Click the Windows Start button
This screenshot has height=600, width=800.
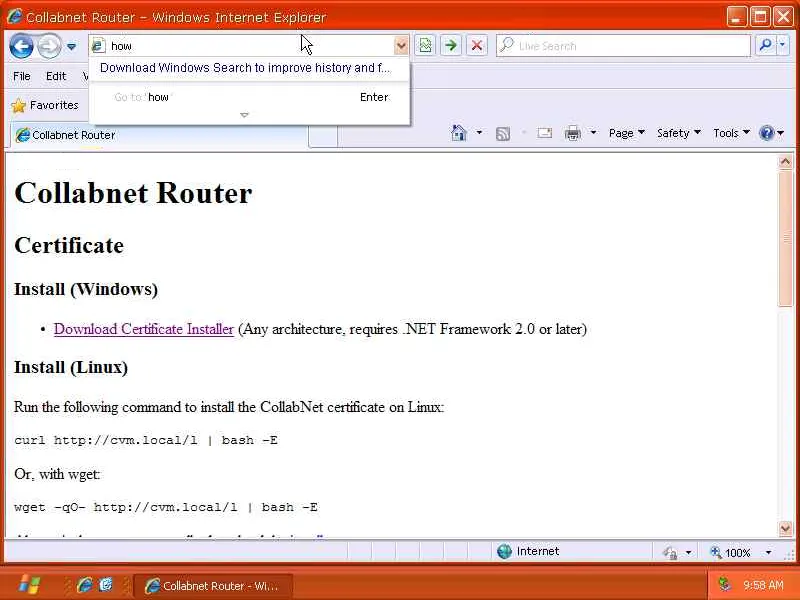29,585
